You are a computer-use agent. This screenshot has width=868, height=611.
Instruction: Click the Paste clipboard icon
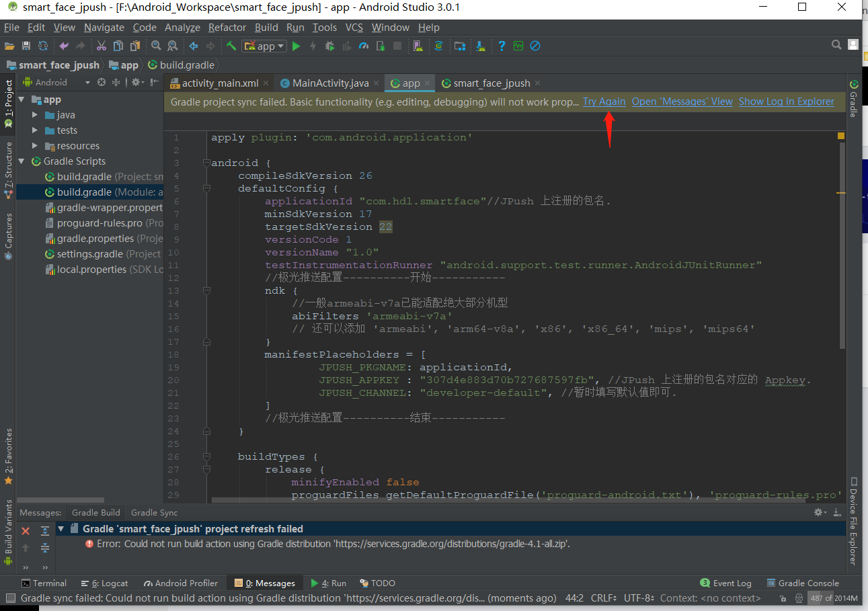click(135, 46)
